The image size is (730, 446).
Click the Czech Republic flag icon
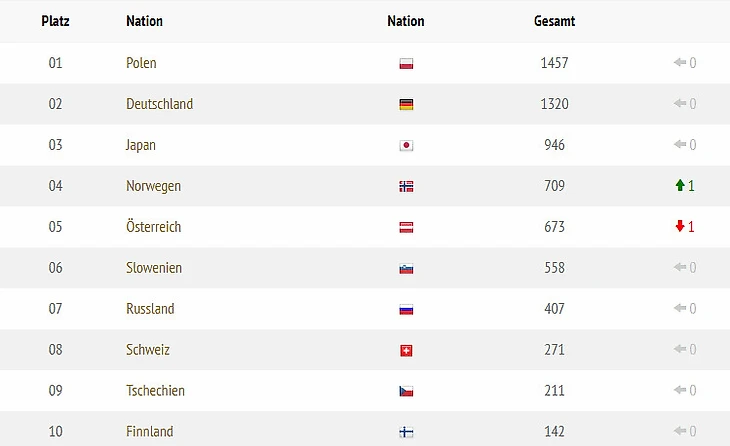click(406, 392)
